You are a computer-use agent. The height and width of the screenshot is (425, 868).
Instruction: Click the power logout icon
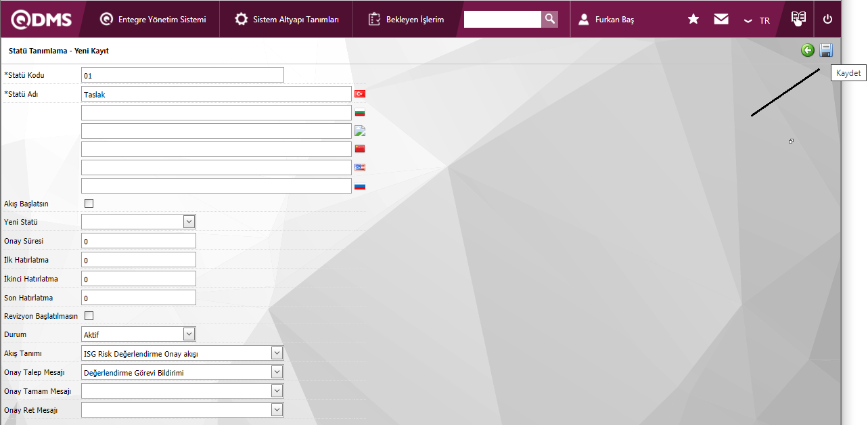click(827, 19)
